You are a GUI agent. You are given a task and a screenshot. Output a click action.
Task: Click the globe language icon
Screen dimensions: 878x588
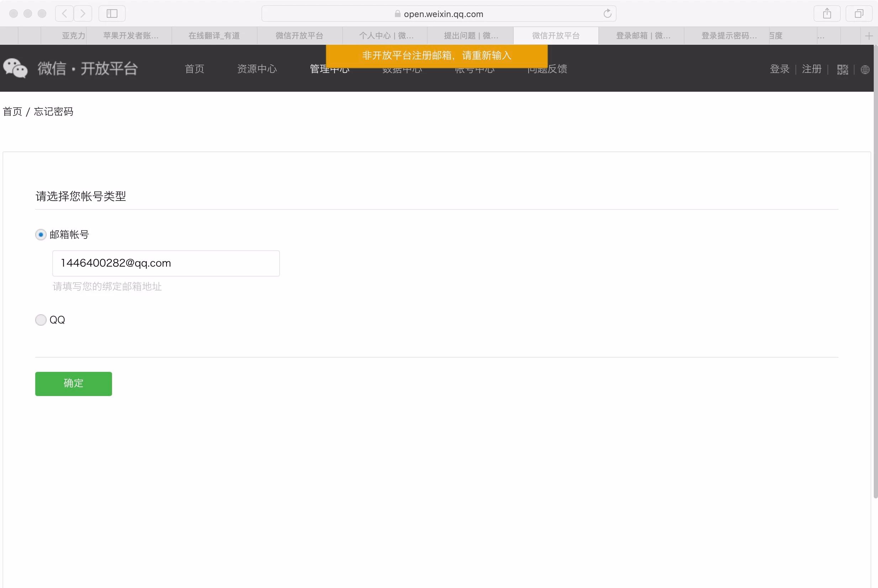click(865, 70)
